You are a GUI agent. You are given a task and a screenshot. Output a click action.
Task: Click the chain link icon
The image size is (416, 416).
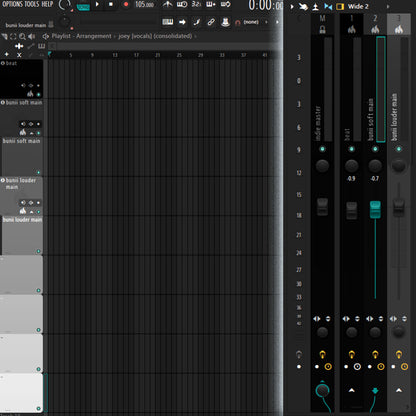coord(211,22)
